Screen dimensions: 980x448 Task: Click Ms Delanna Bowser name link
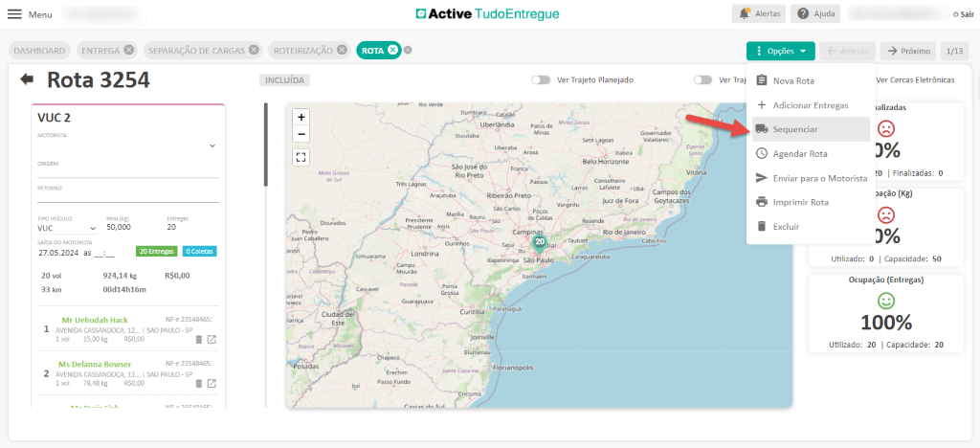pyautogui.click(x=95, y=364)
